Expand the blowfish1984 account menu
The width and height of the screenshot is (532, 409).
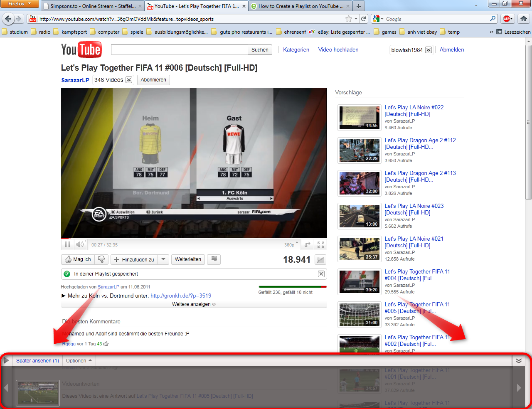429,50
